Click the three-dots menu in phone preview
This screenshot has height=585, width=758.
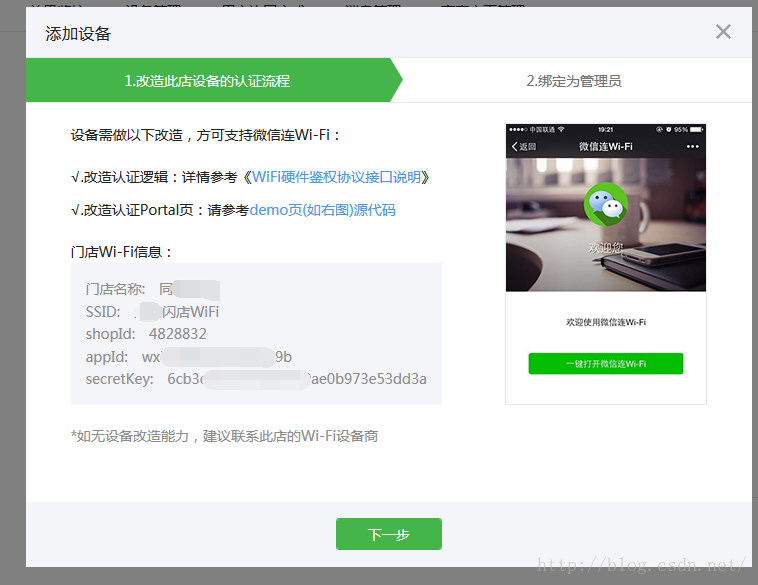click(692, 146)
